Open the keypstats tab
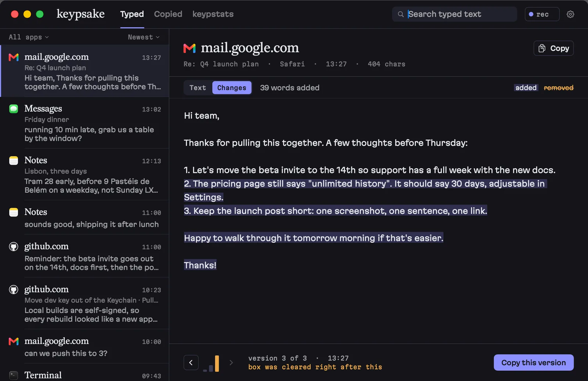Image resolution: width=588 pixels, height=381 pixels. coord(213,14)
